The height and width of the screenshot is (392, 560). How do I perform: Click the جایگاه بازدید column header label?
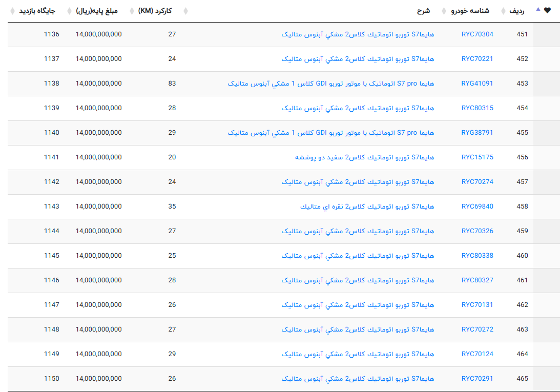tap(37, 11)
